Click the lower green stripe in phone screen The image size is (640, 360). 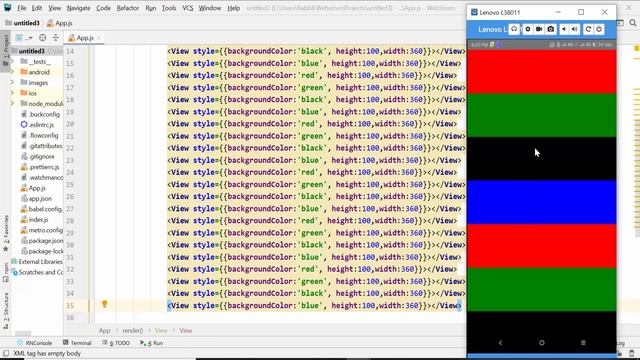tap(542, 289)
